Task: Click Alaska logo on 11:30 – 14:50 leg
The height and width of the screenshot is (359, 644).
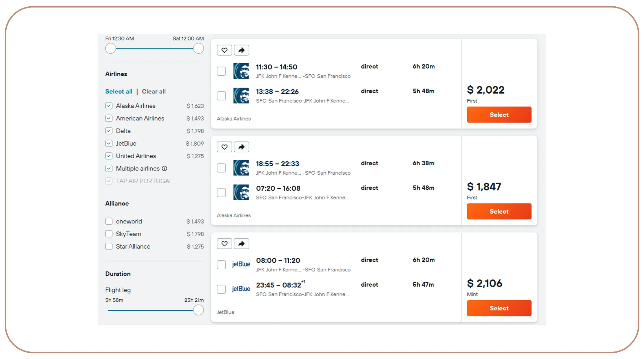Action: coord(241,71)
